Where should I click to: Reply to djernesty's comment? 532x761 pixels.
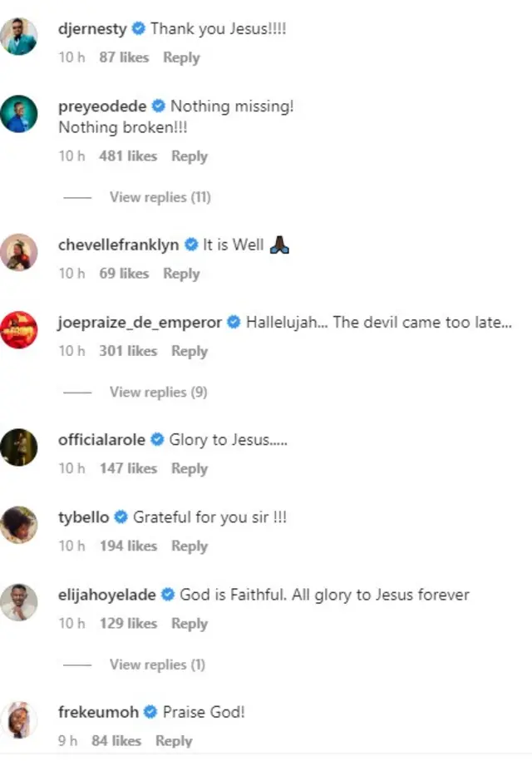pyautogui.click(x=181, y=57)
